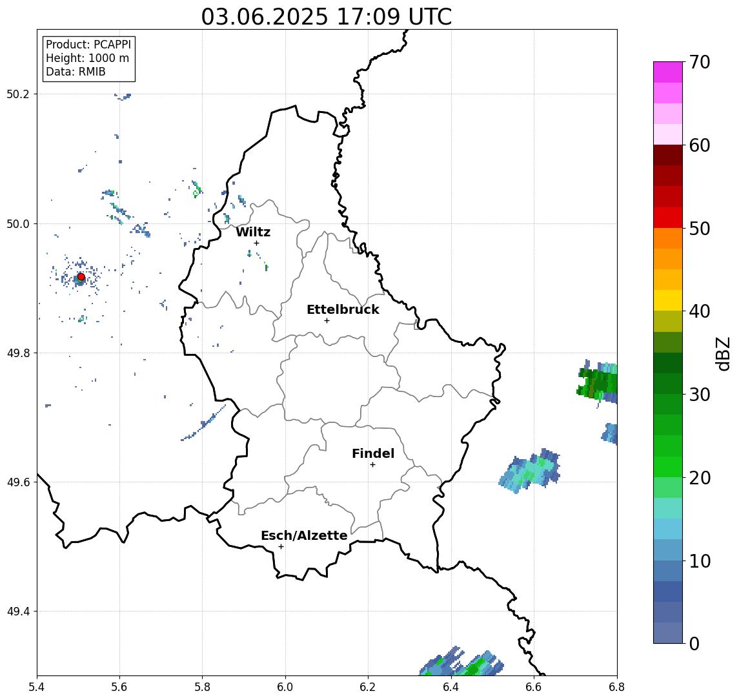Click the dBZ colorbar label
This screenshot has height=700, width=739.
click(x=722, y=354)
